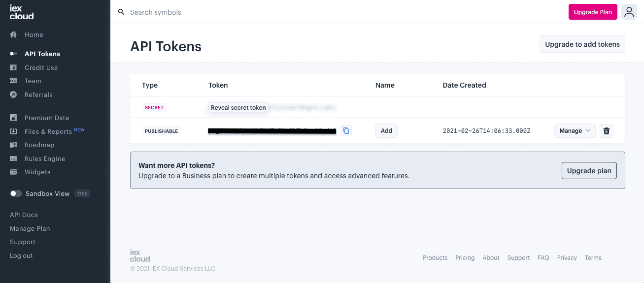Open the API Docs link

pyautogui.click(x=24, y=215)
